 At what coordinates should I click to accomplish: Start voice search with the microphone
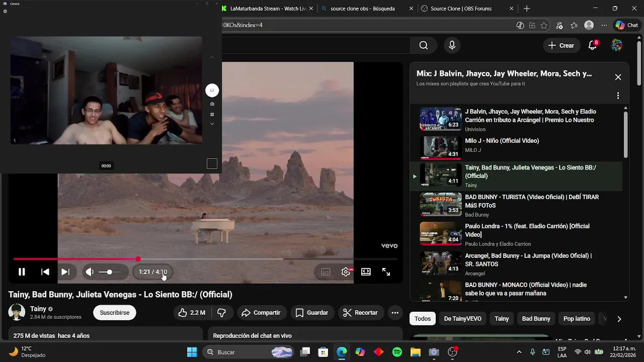coord(452,46)
